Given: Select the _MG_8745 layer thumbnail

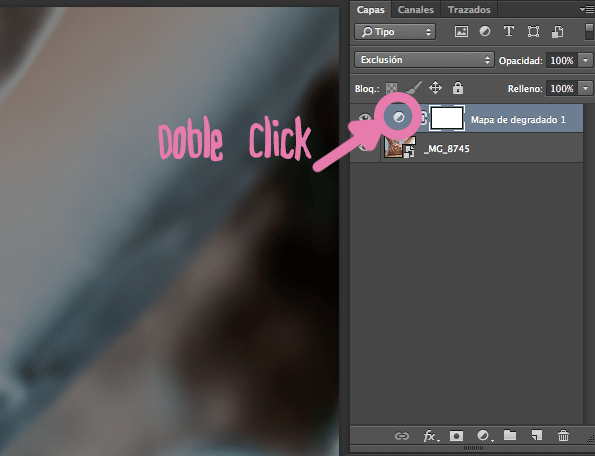Looking at the screenshot, I should click(399, 147).
